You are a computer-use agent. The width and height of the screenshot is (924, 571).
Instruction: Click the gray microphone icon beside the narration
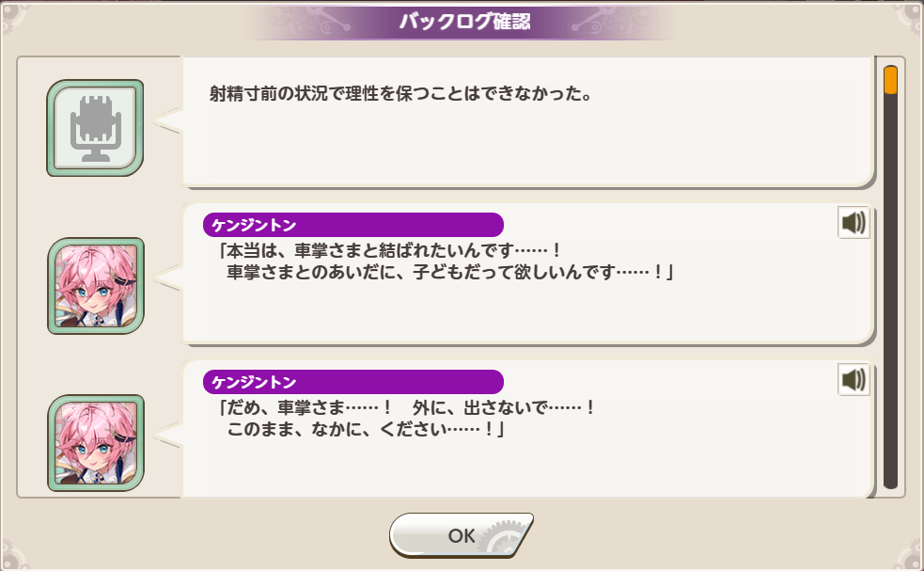click(x=95, y=128)
